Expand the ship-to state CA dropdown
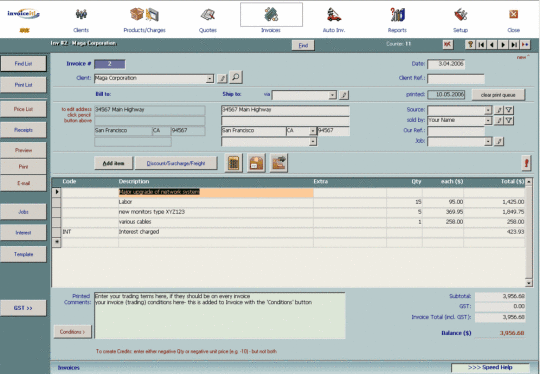This screenshot has width=540, height=374. coord(313,131)
